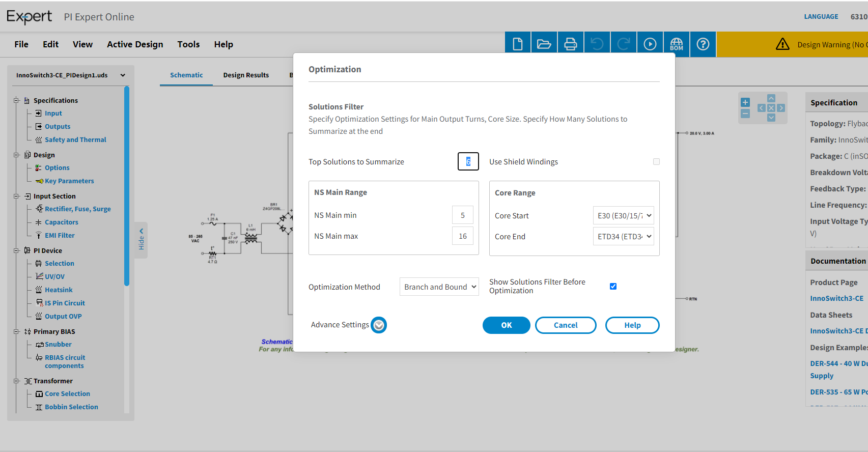This screenshot has width=868, height=452.
Task: Click the Safety and Thermal tree item
Action: point(75,139)
